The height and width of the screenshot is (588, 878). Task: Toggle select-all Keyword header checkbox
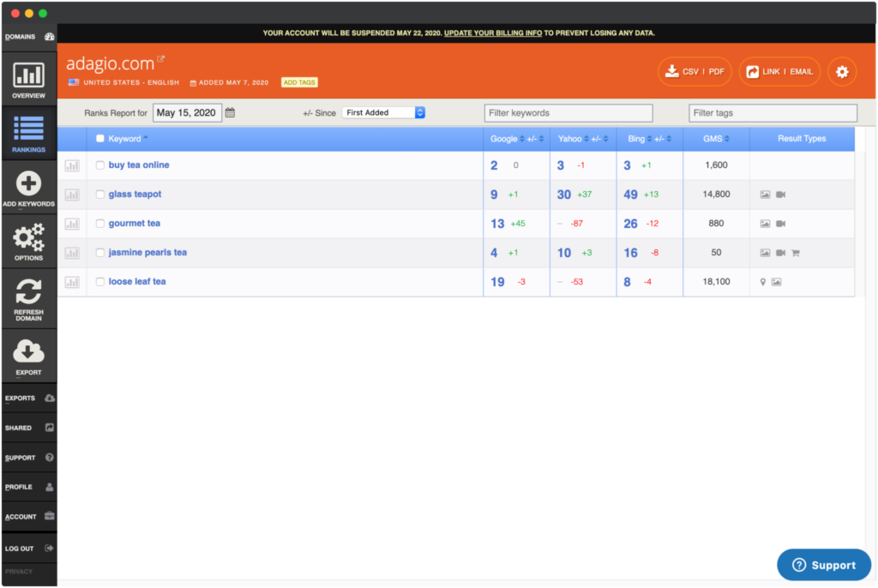[x=99, y=138]
